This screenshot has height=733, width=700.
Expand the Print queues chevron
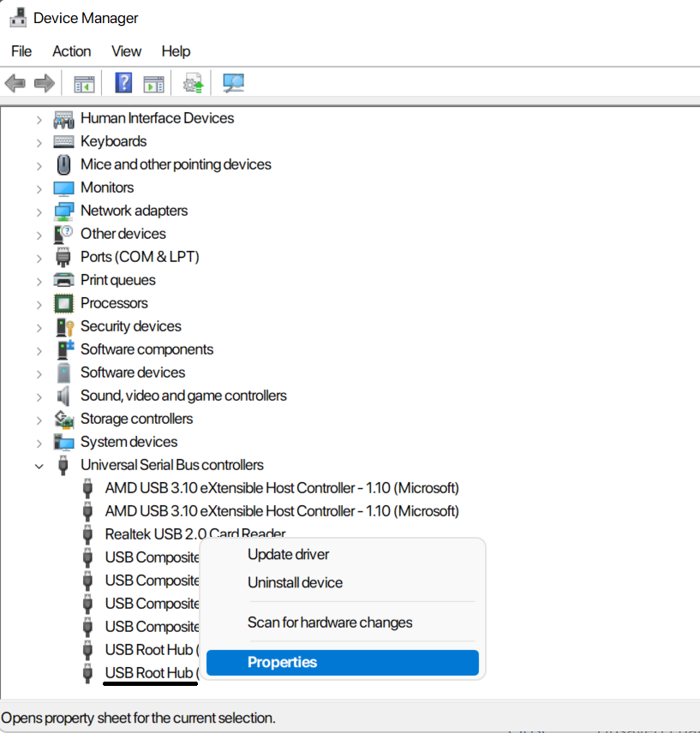39,282
